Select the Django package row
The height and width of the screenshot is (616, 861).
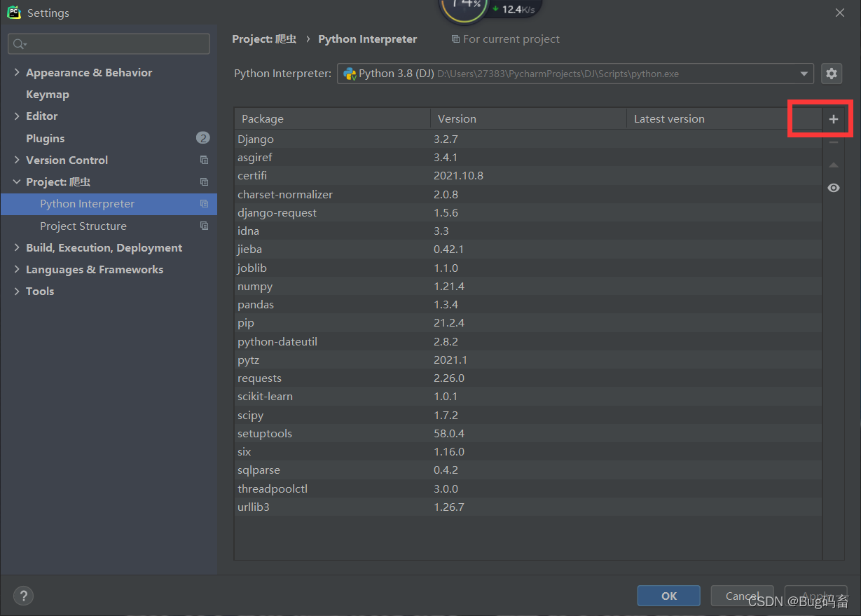[528, 139]
